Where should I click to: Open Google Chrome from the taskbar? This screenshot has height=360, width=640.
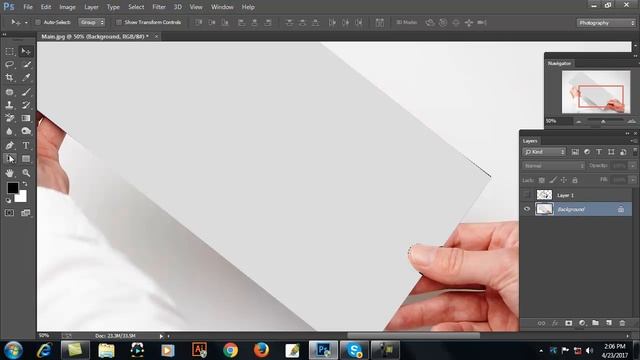230,350
